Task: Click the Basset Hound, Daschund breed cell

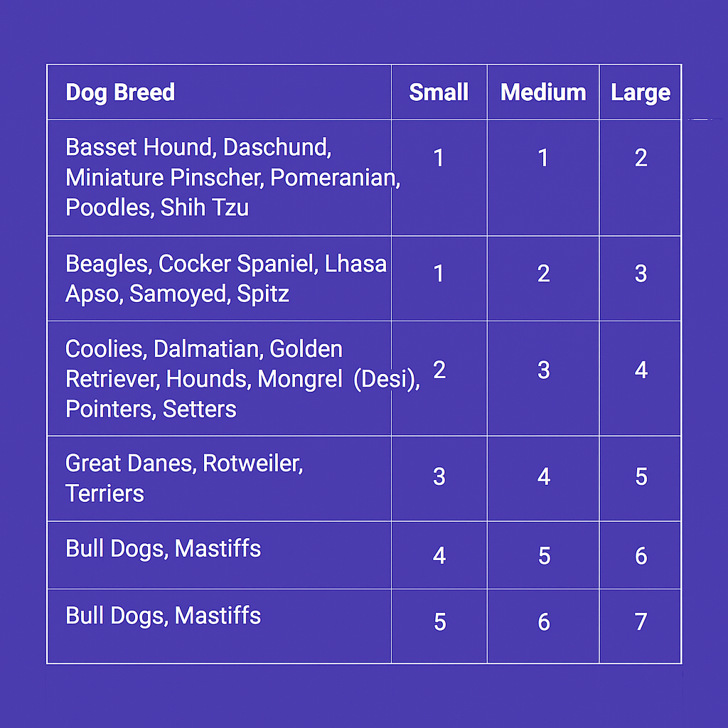Action: [219, 178]
